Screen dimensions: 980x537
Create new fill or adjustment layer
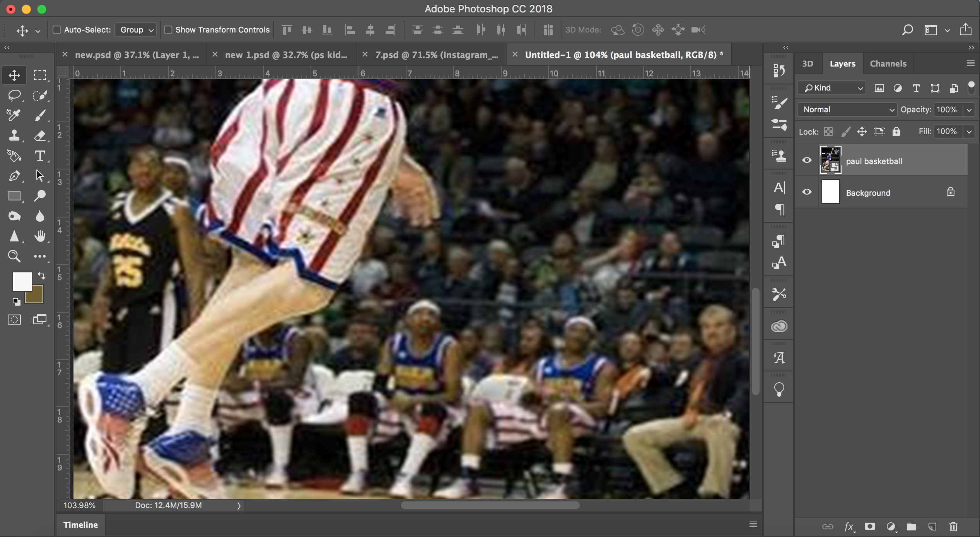coord(891,527)
